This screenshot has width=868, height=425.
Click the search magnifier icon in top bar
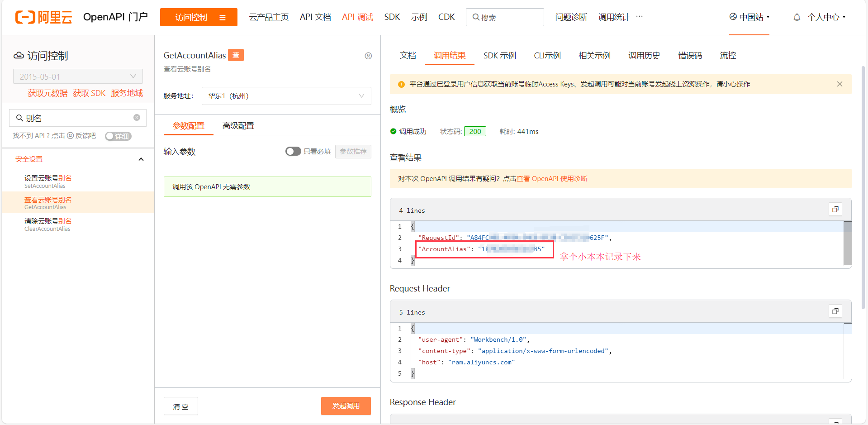pos(476,17)
